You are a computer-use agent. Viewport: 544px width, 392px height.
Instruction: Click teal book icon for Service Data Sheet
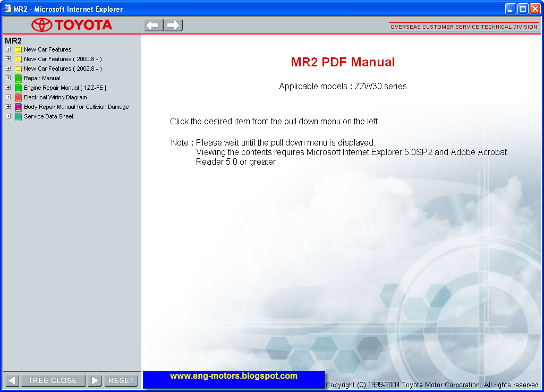[18, 116]
